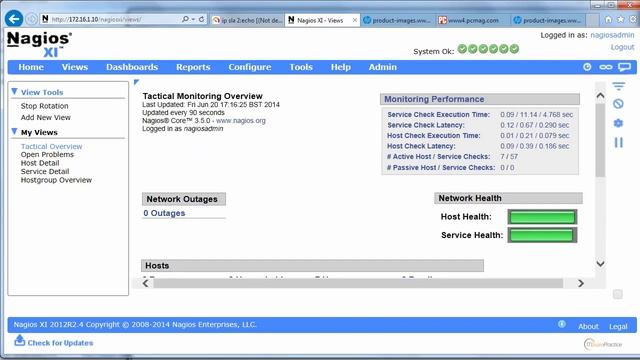This screenshot has height=360, width=640.
Task: Click Check for Updates link
Action: coord(60,343)
